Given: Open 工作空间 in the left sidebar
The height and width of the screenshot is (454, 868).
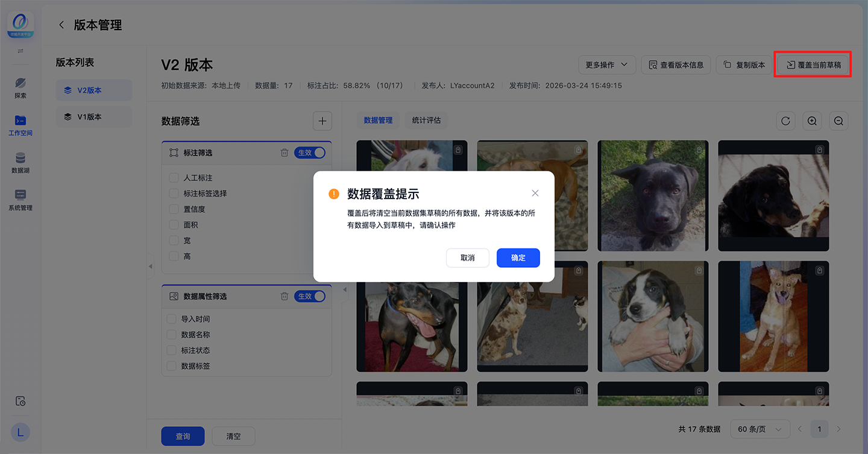Looking at the screenshot, I should 20,125.
